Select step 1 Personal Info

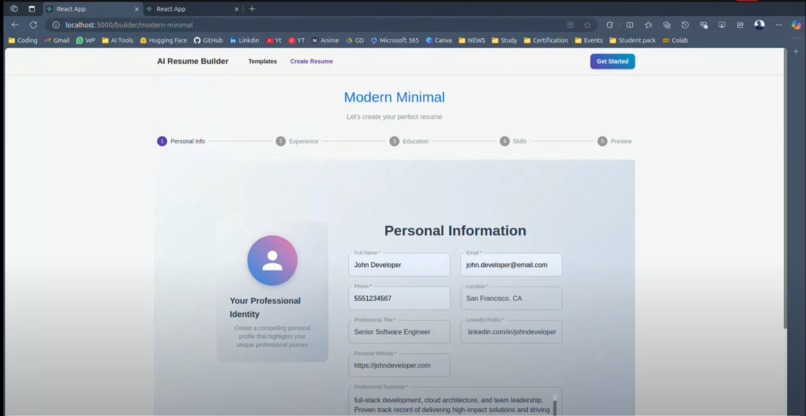pos(181,141)
